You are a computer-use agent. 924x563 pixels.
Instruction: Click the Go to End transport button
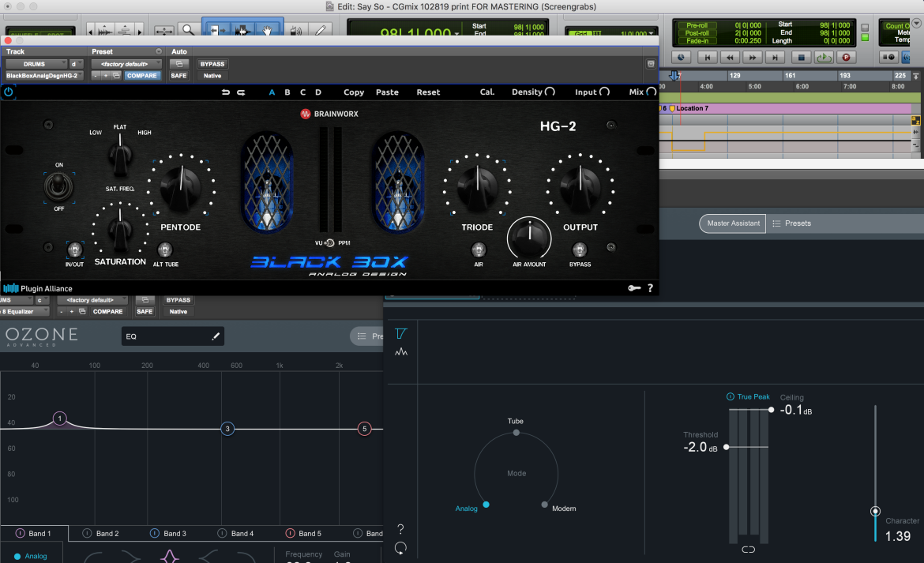(775, 57)
